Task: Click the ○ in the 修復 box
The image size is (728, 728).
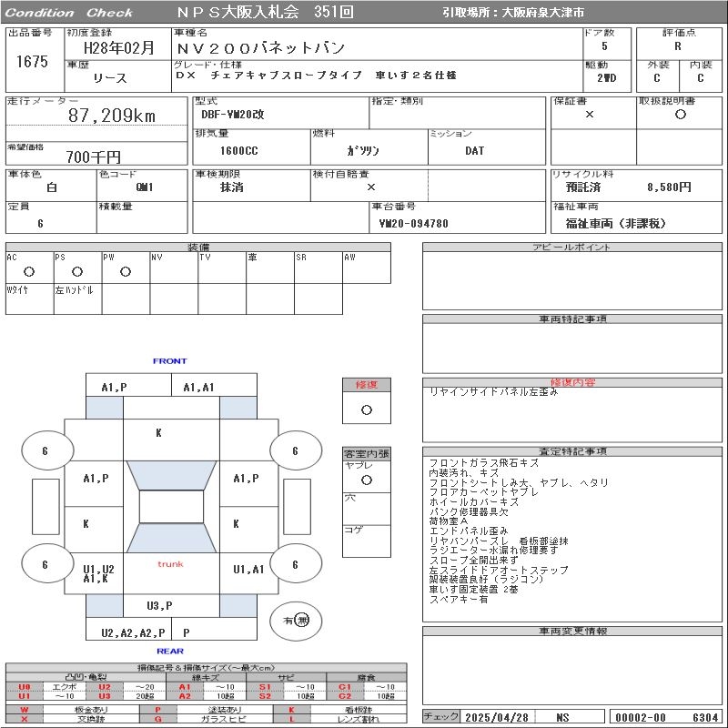Action: [367, 410]
